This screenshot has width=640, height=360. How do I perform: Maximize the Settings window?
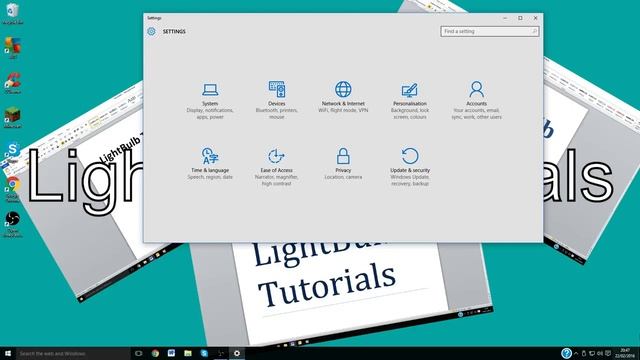coord(520,18)
